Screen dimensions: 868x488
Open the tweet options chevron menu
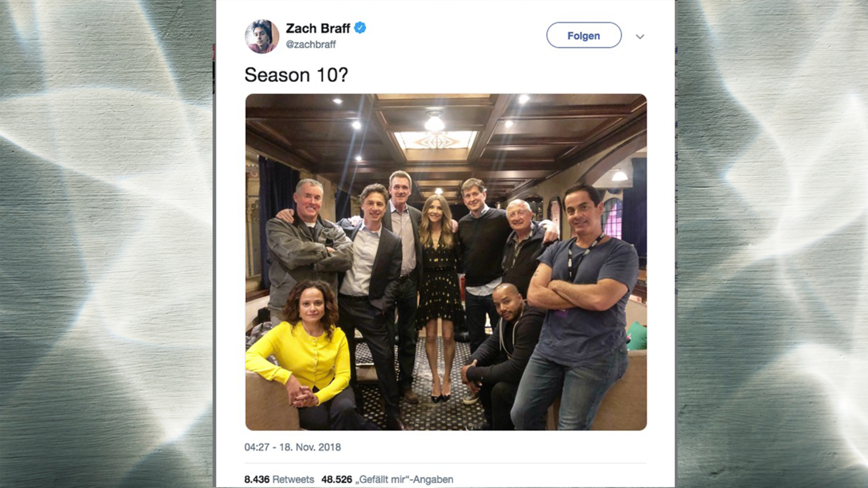click(x=640, y=37)
